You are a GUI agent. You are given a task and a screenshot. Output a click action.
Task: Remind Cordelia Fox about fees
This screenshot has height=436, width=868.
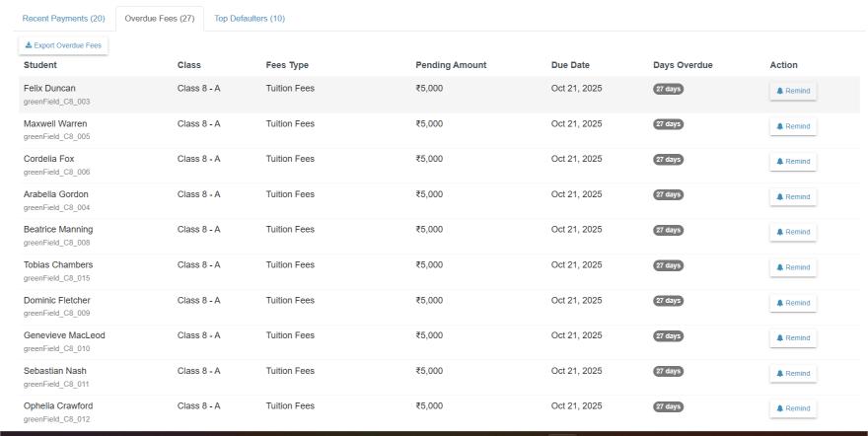click(793, 162)
